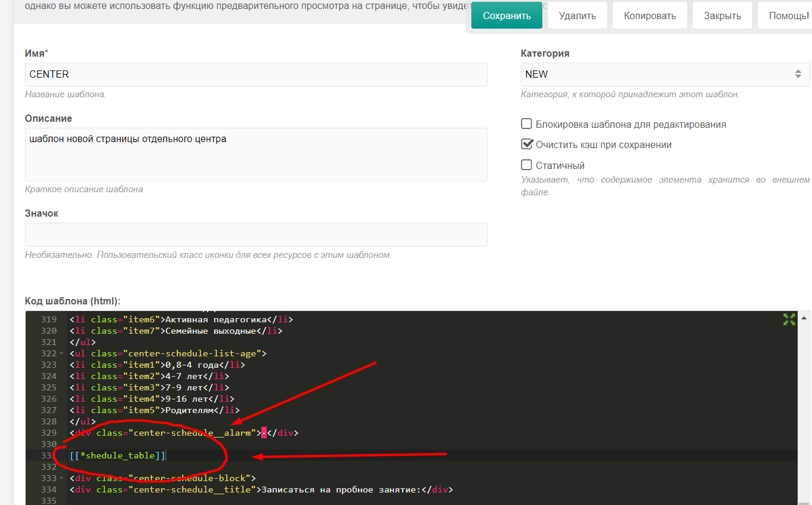Click the empty Значок input field
This screenshot has height=505, width=812.
tap(256, 235)
